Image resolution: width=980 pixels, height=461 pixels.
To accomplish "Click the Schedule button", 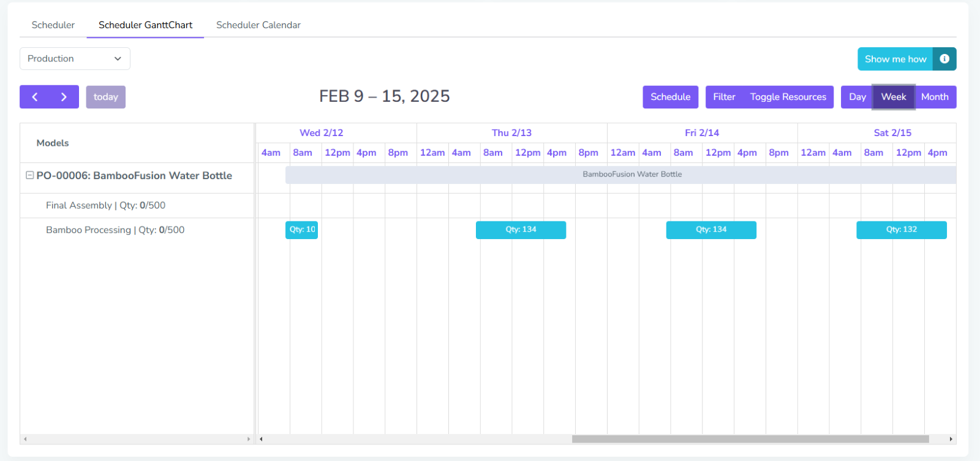I will [670, 97].
